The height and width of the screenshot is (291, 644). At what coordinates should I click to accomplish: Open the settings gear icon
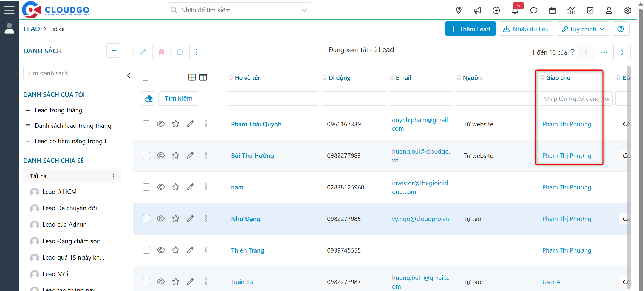click(628, 10)
